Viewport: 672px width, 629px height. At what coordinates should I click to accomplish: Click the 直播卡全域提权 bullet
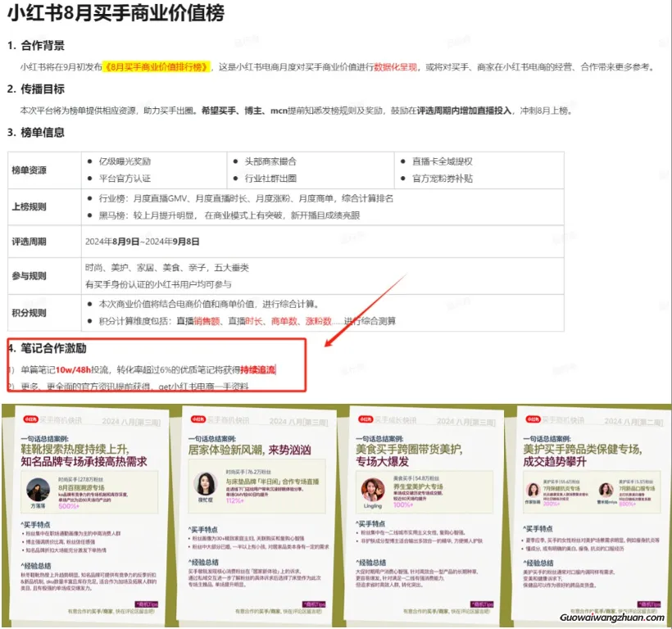pos(443,161)
